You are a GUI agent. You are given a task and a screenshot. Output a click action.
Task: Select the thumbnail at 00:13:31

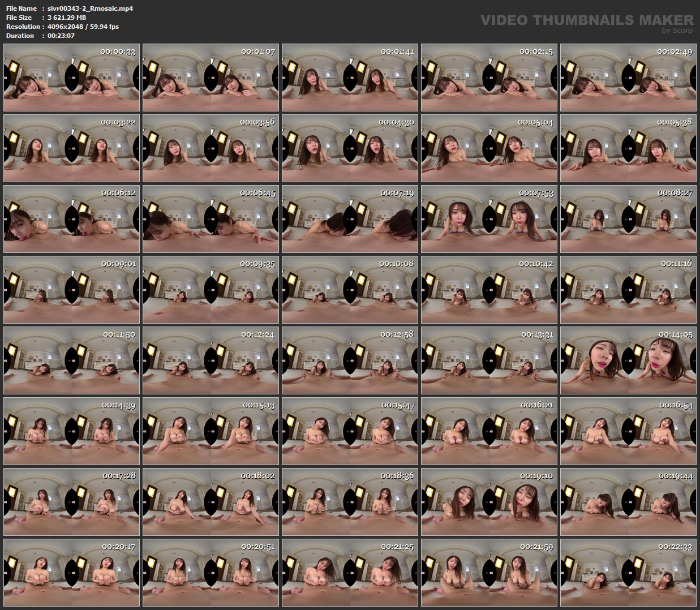(489, 360)
